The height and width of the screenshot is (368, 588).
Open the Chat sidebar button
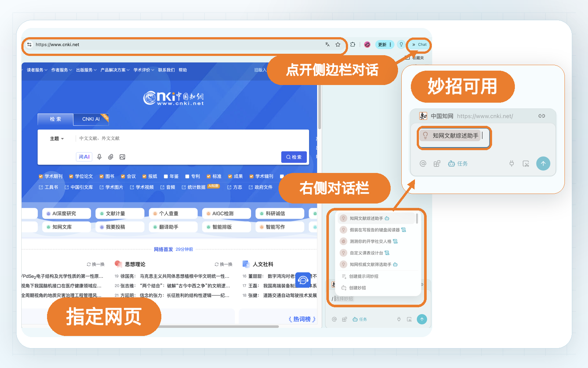[x=419, y=45]
